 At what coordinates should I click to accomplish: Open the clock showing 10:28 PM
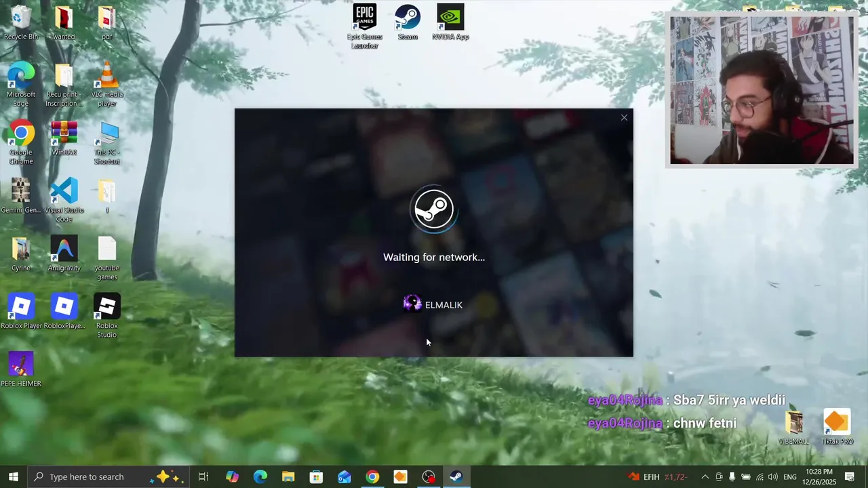pos(819,476)
